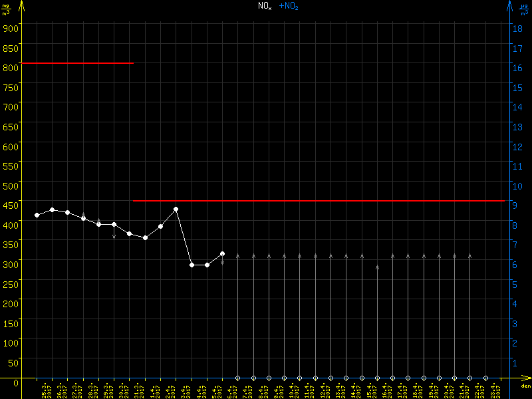Click the yellow left-axis unit label
This screenshot has width=532, height=399.
pos(6,8)
